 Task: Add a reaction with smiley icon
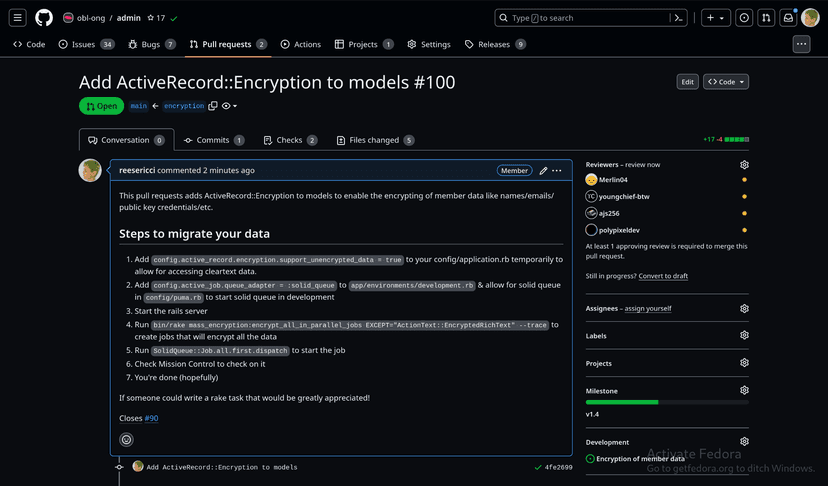pyautogui.click(x=126, y=439)
